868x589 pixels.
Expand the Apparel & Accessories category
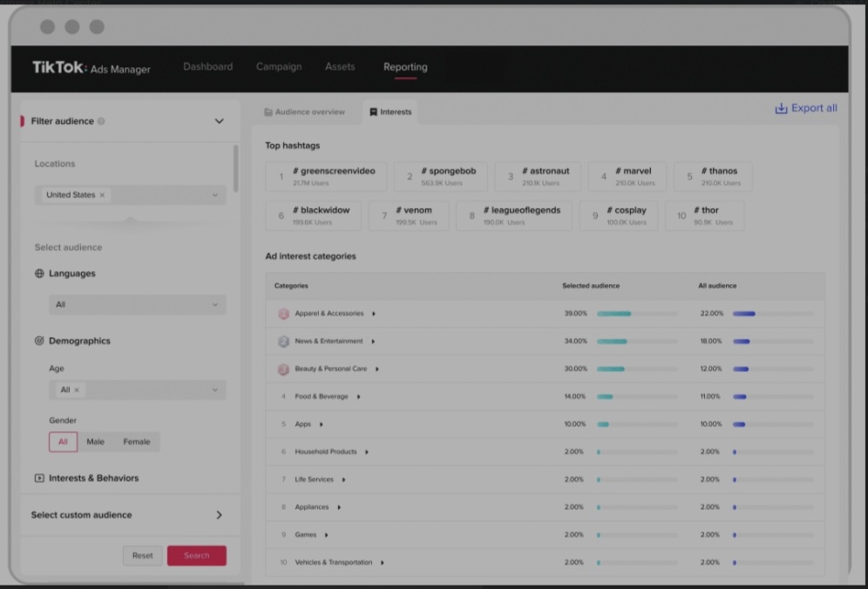[374, 314]
